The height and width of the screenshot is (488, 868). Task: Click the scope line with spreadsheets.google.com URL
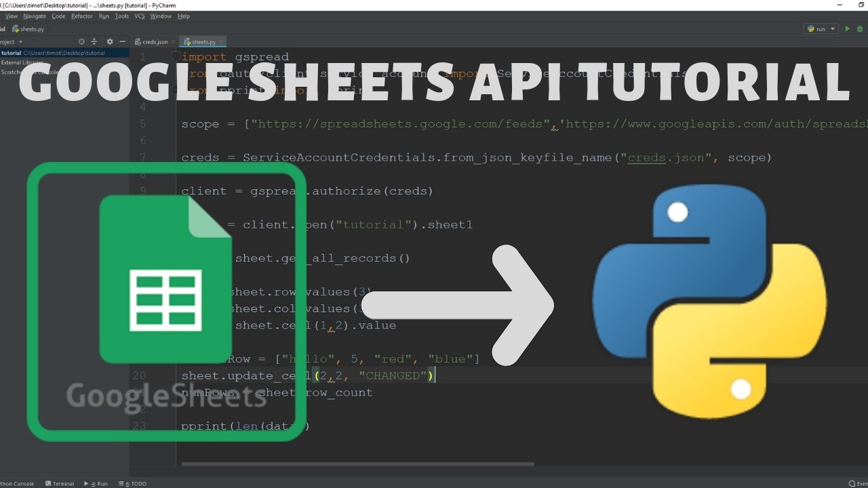pos(524,124)
